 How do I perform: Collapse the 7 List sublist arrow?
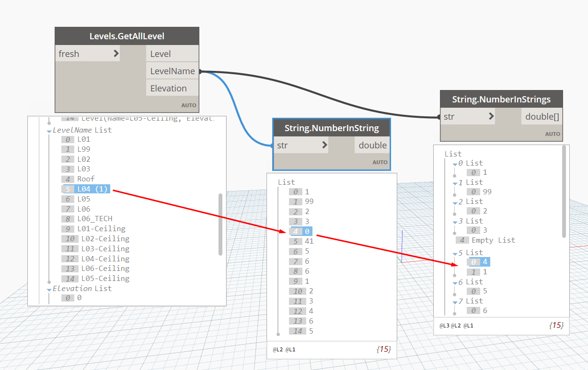455,302
